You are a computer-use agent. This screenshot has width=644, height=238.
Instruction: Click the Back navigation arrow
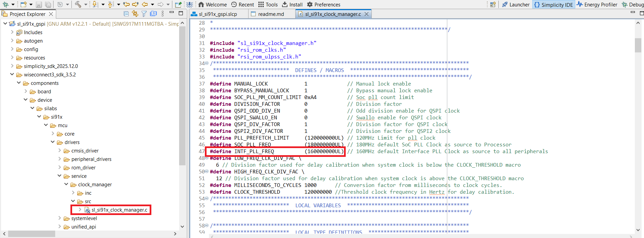(145, 4)
